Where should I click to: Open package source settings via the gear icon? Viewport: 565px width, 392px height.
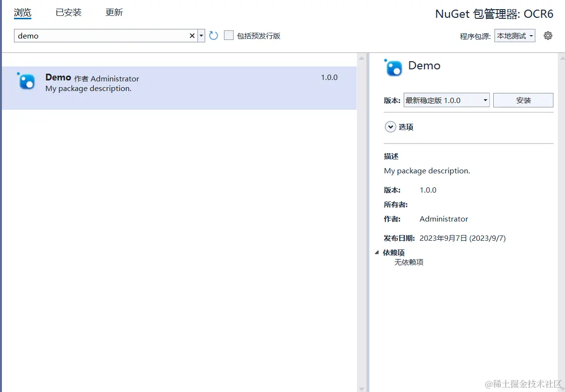click(x=548, y=35)
